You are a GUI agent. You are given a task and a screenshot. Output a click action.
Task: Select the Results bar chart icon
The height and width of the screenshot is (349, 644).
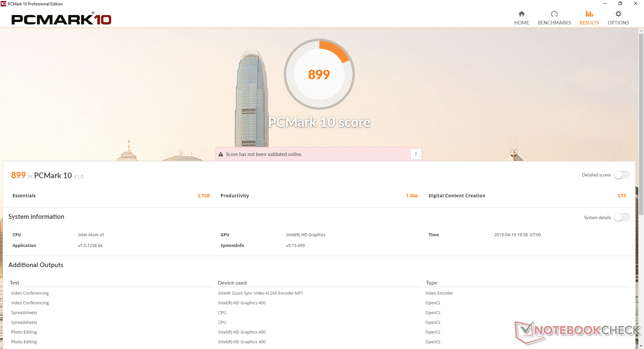click(589, 14)
